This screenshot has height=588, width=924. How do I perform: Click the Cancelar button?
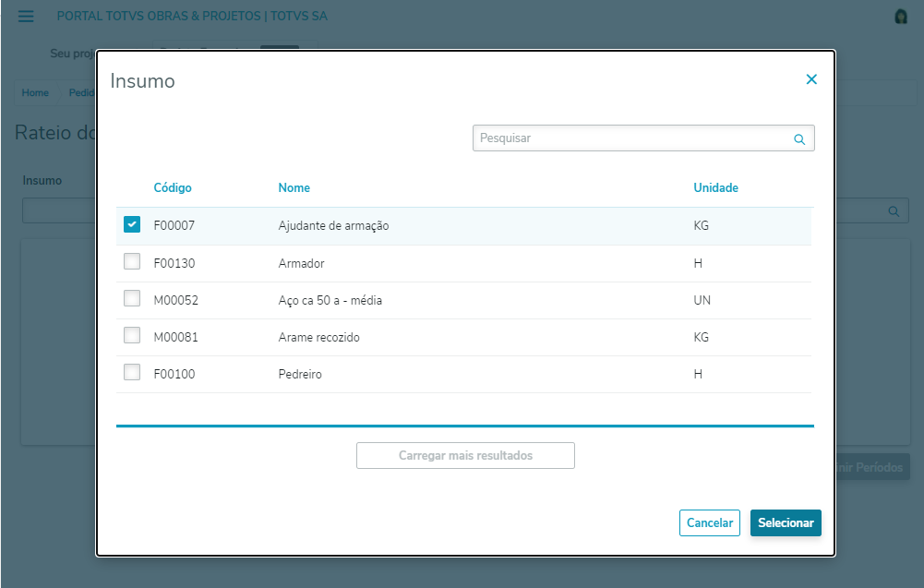point(710,522)
